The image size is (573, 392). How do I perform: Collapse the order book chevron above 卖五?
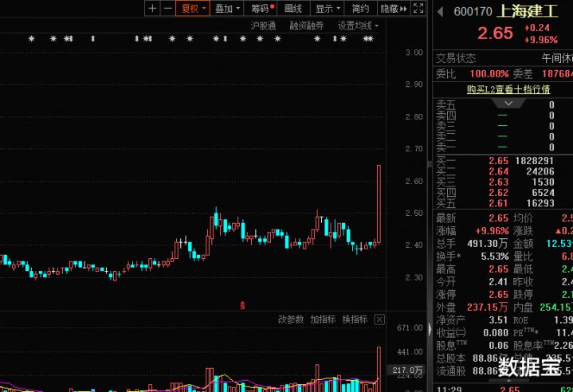[x=508, y=104]
